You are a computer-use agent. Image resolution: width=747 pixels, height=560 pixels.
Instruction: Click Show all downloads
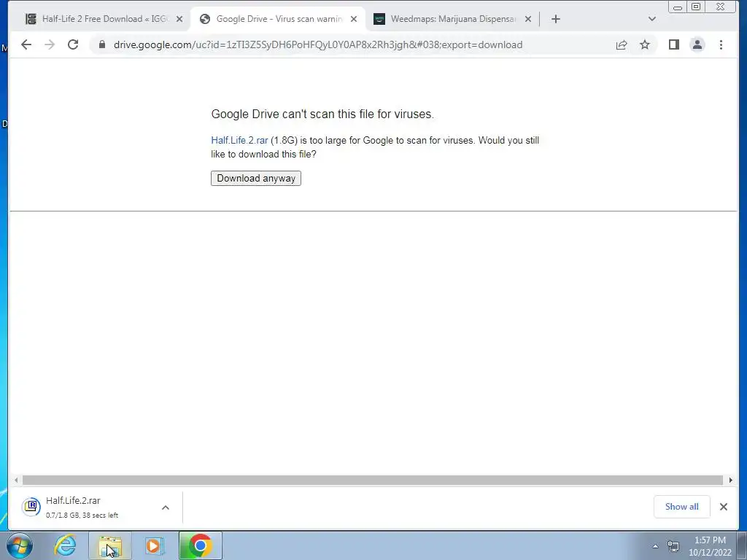pos(682,507)
